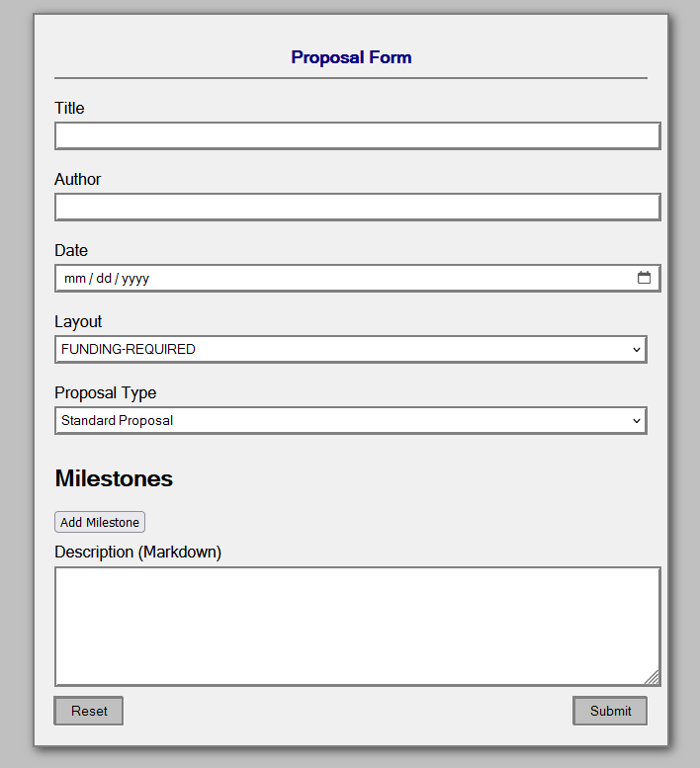Expand the Layout dropdown showing FUNDING-REQUIRED
This screenshot has width=700, height=768.
pos(350,349)
